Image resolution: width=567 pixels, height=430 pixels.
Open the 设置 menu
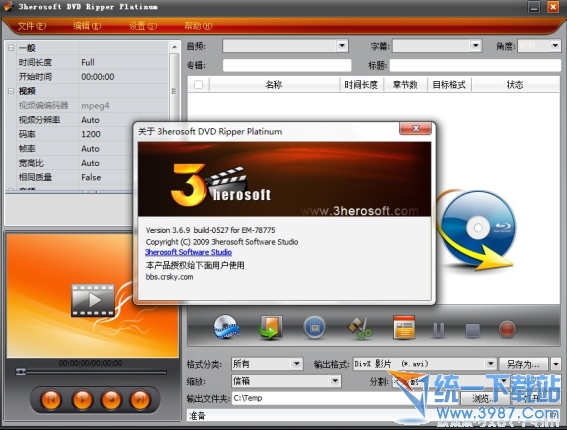pyautogui.click(x=143, y=26)
